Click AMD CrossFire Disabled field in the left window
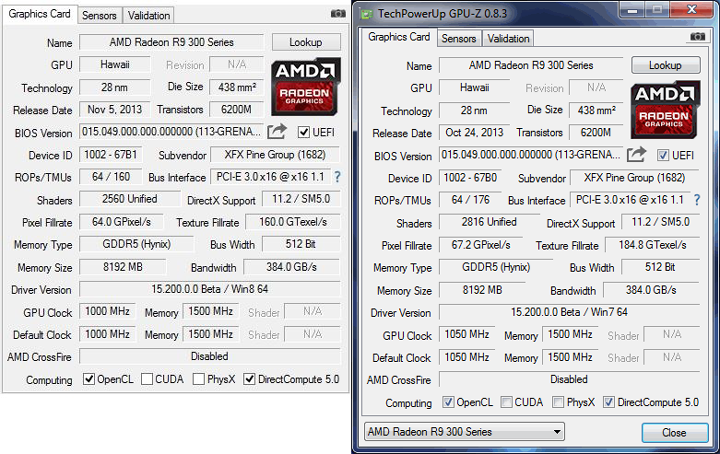This screenshot has width=720, height=454. tap(210, 356)
